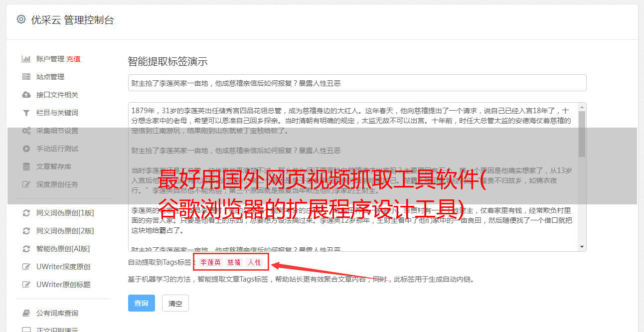Click the 智能伪原创[AI版] refresh icon
Image resolution: width=644 pixels, height=332 pixels.
26,249
